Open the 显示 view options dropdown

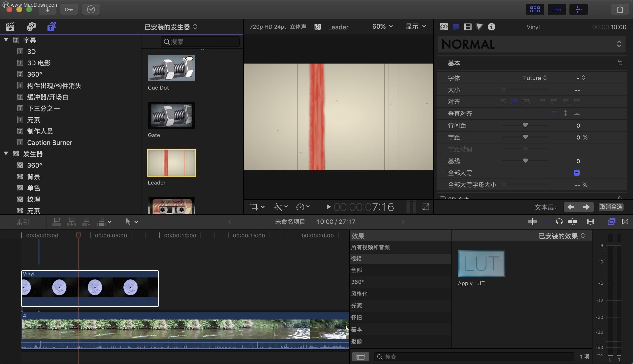[x=415, y=26]
